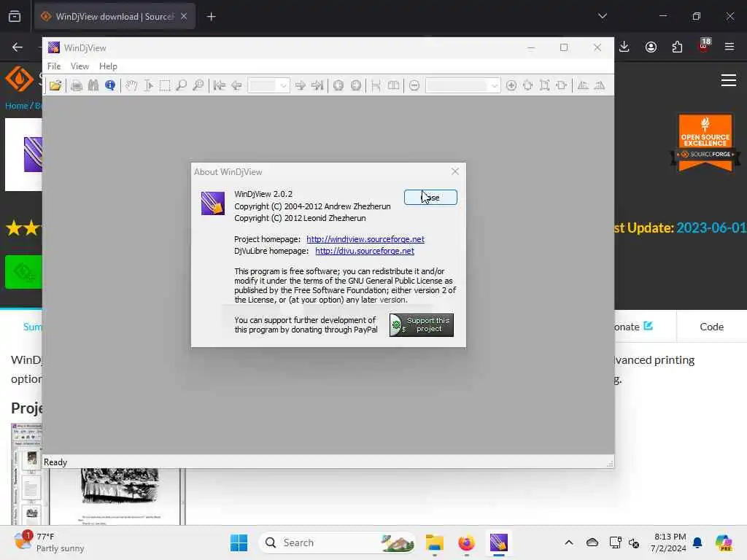Viewport: 747px width, 560px height.
Task: Open the File menu
Action: pos(54,66)
